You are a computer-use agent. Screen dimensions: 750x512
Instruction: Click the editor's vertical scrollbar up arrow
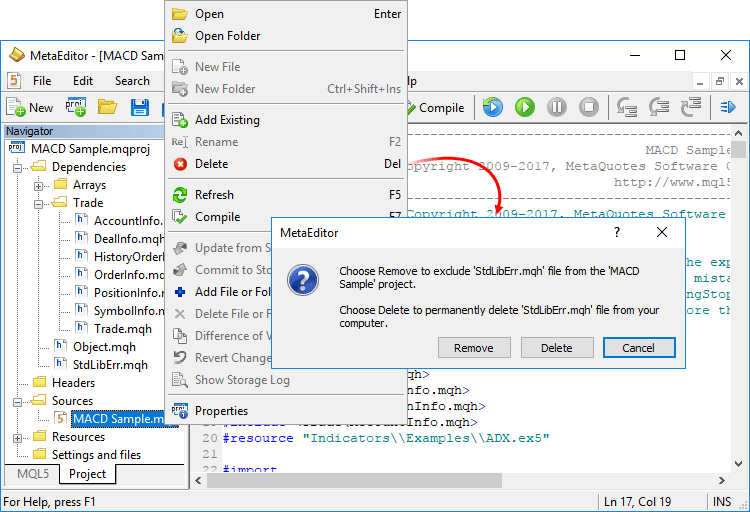[x=738, y=133]
